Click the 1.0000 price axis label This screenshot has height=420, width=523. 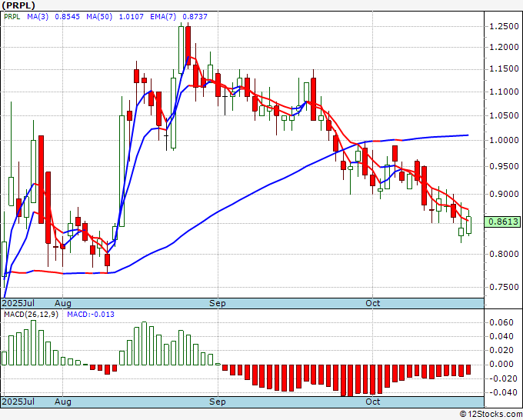point(504,140)
